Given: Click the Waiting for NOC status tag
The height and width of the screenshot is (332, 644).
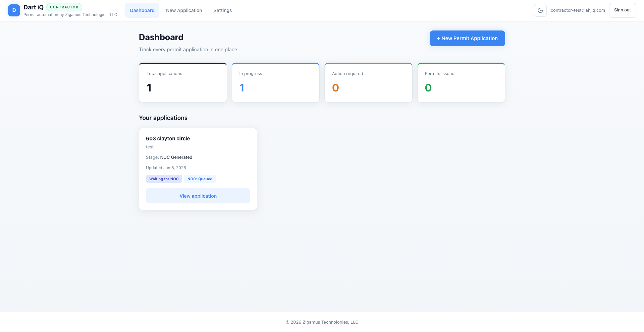Looking at the screenshot, I should pyautogui.click(x=164, y=179).
